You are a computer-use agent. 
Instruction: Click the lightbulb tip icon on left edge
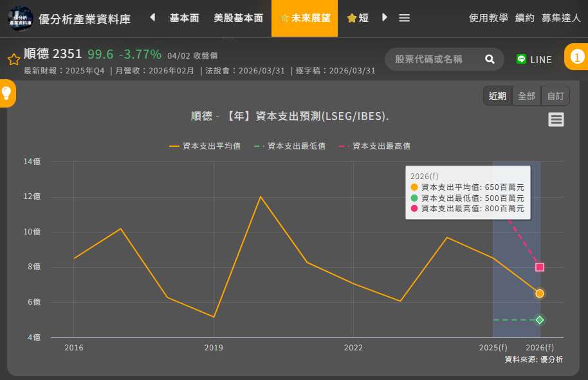point(7,93)
